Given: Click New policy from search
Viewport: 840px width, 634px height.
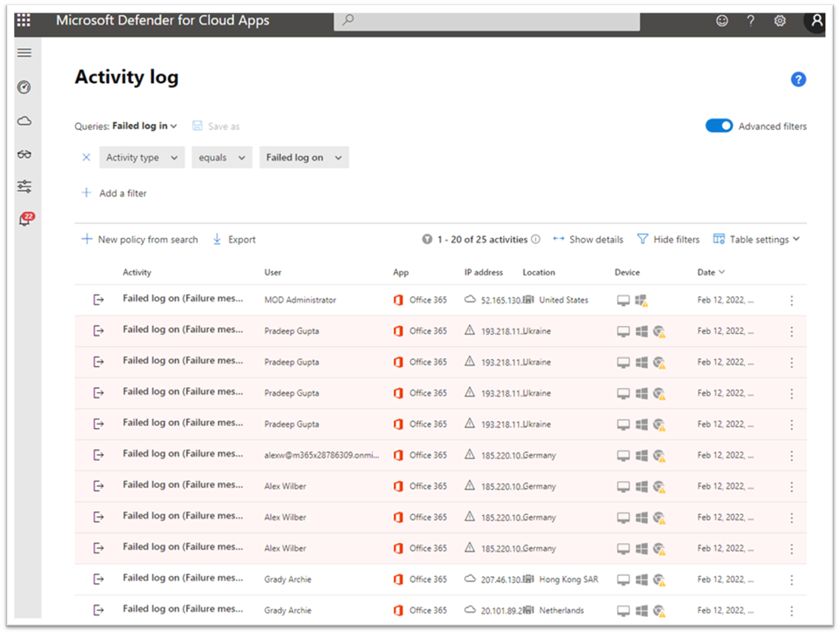Looking at the screenshot, I should (x=140, y=240).
